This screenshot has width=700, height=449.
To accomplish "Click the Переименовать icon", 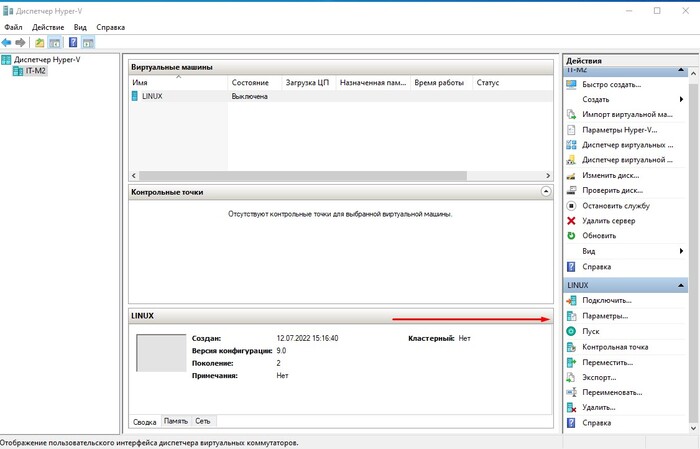I will point(571,392).
